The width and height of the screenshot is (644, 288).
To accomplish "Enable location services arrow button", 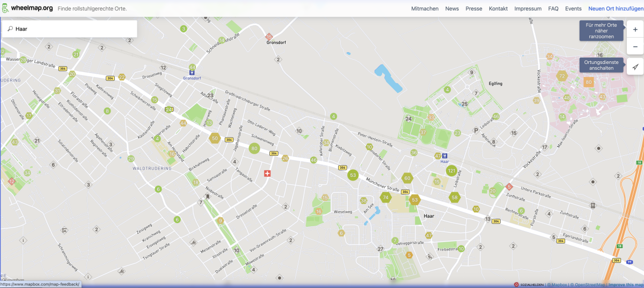I will click(x=635, y=67).
